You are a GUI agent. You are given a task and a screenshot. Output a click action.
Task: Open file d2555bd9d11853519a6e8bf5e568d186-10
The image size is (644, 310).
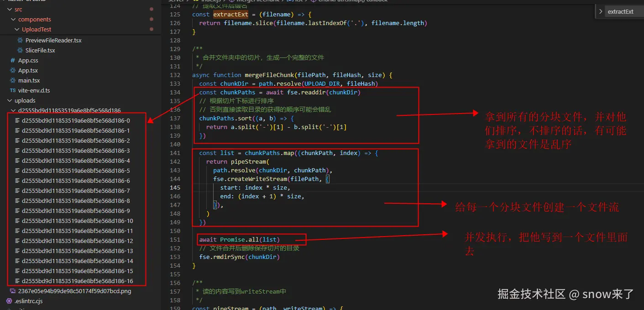(x=78, y=221)
